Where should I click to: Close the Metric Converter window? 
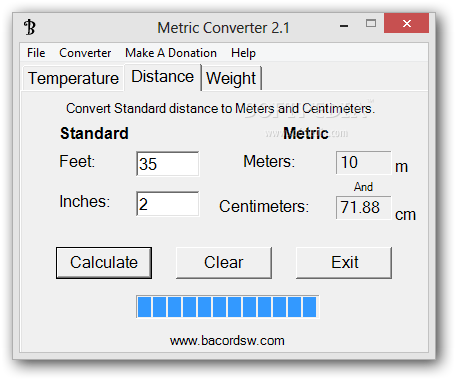click(x=406, y=23)
